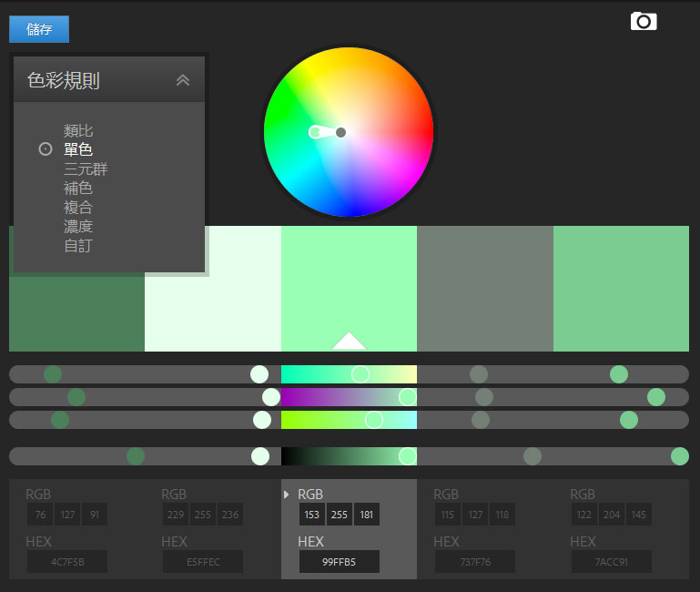Click the blue field showing 236

coord(230,515)
